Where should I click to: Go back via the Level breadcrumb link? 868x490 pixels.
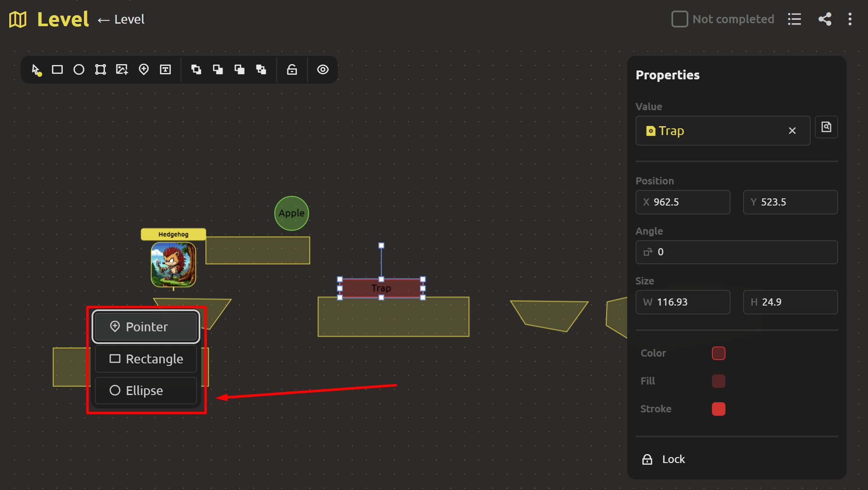click(121, 19)
